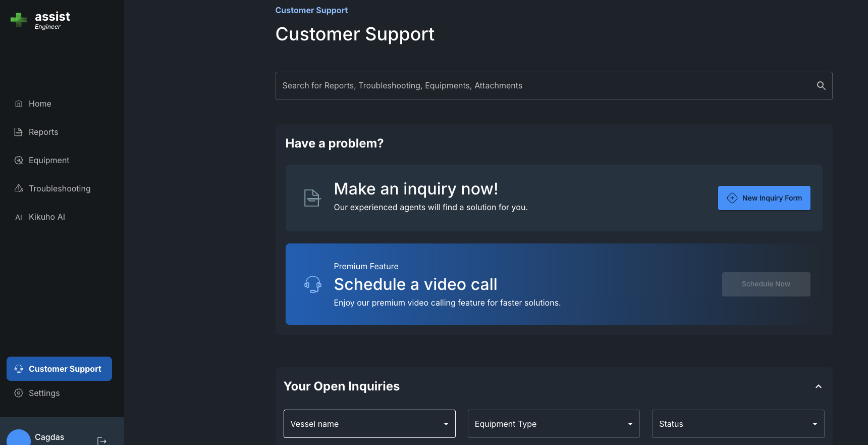Click the Settings gear icon
The width and height of the screenshot is (868, 445).
point(19,393)
